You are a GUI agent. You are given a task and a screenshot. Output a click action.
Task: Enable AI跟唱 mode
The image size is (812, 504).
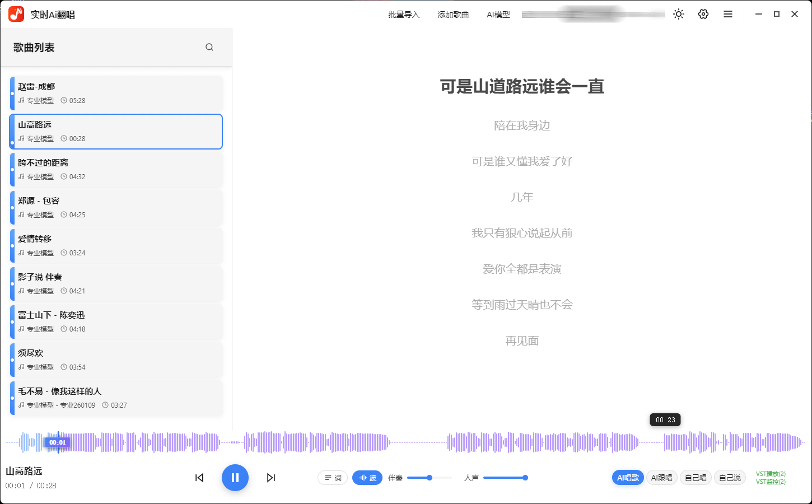coord(661,478)
